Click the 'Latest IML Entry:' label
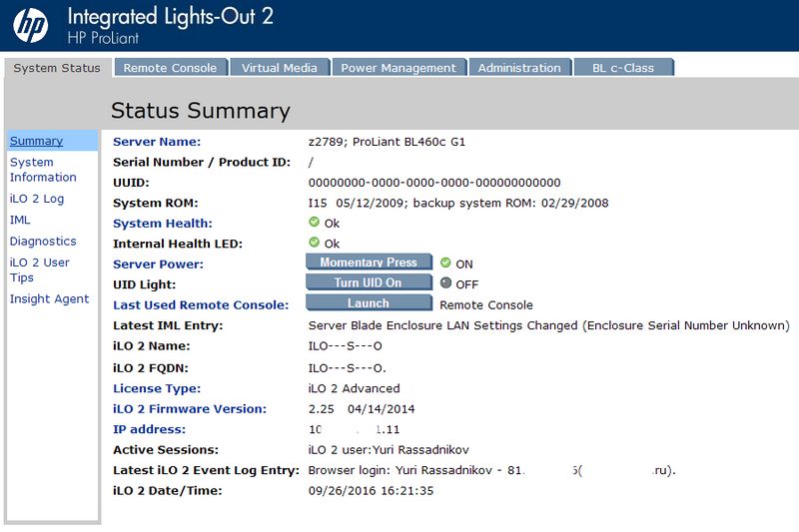799x532 pixels. tap(168, 325)
